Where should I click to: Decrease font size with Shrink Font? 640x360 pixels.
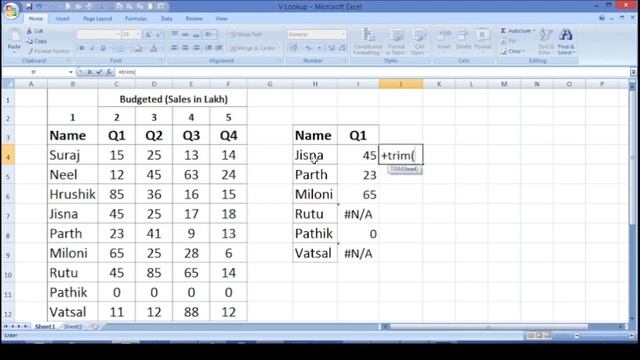point(158,35)
